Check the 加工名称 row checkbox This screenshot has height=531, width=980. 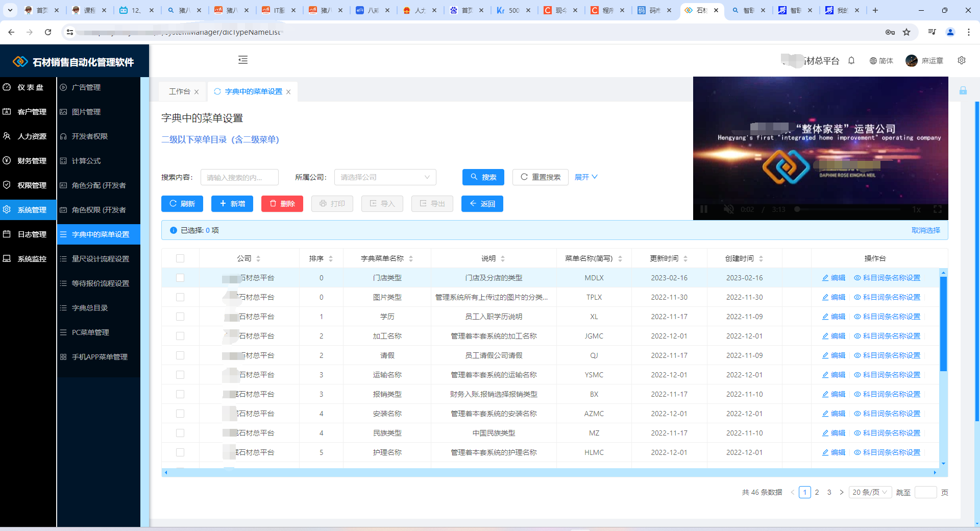pos(180,336)
